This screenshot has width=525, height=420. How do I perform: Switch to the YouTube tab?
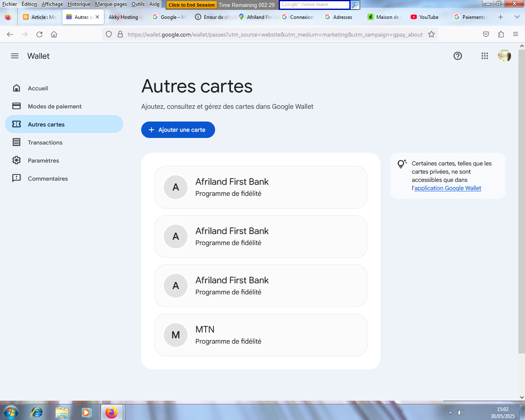pyautogui.click(x=427, y=17)
